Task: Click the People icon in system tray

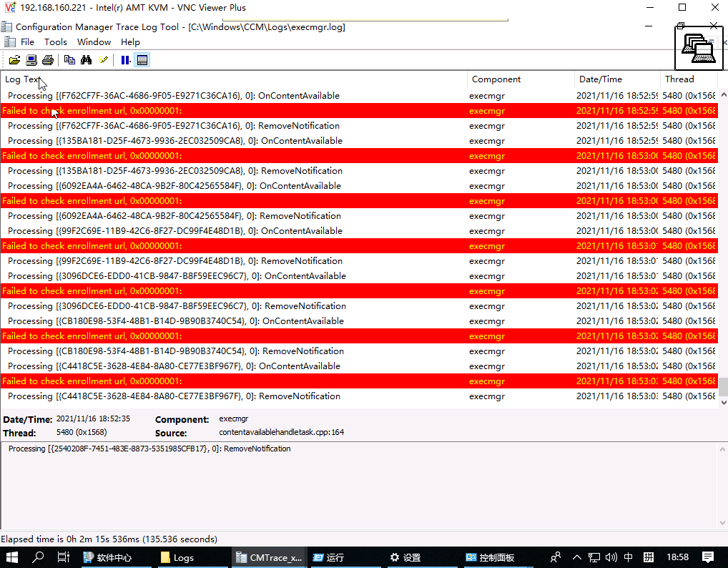Action: (x=555, y=557)
